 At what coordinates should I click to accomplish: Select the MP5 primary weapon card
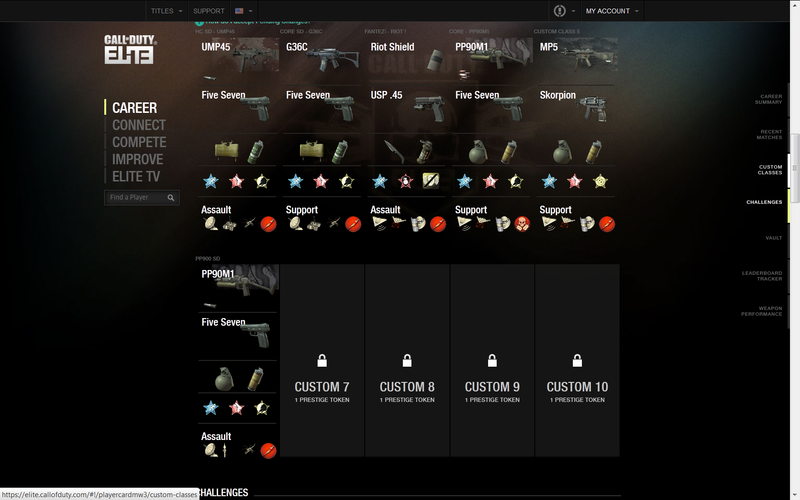click(x=577, y=60)
